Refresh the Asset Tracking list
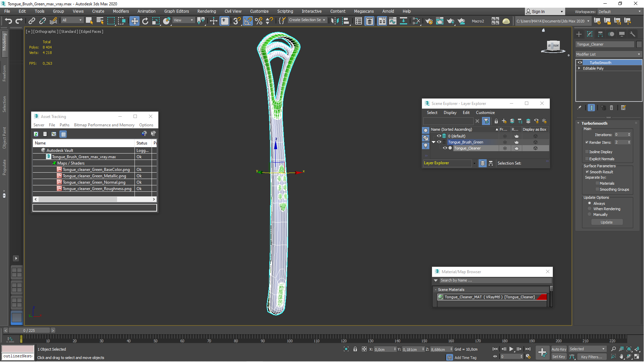Image resolution: width=644 pixels, height=362 pixels. (x=36, y=134)
